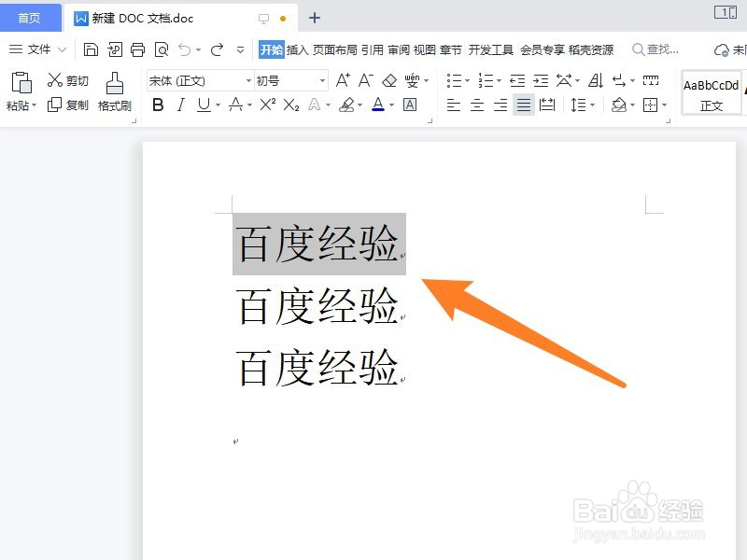Apply character border icon
This screenshot has height=560, width=747.
410,105
